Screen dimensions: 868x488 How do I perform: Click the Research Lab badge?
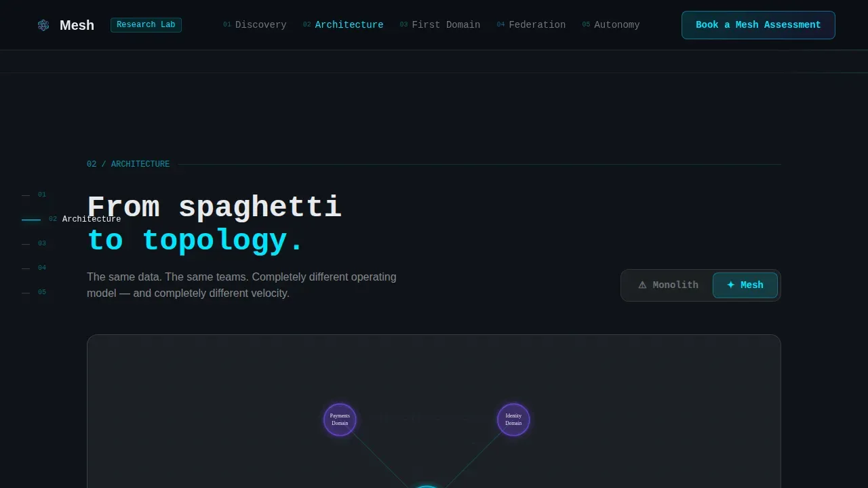[146, 24]
